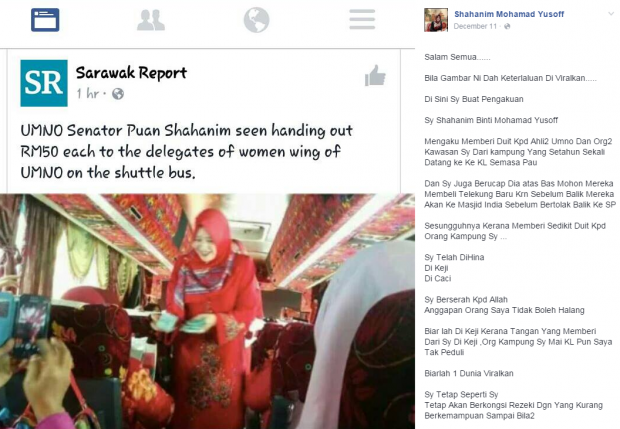This screenshot has width=620, height=429.
Task: Click the Sarawak Report SR logo
Action: click(44, 83)
